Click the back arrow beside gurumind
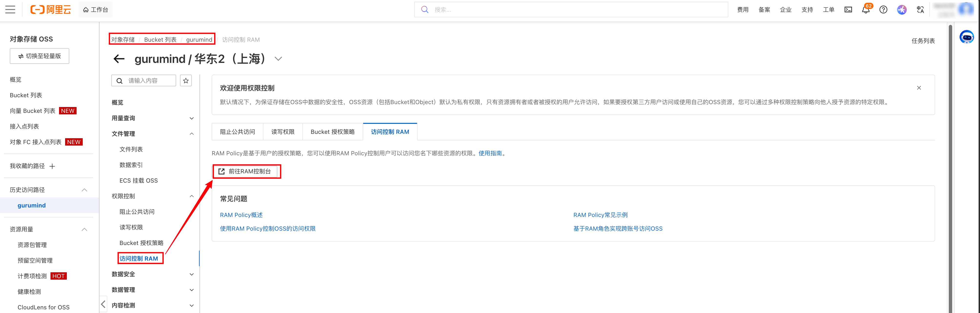Viewport: 980px width, 313px height. click(119, 59)
